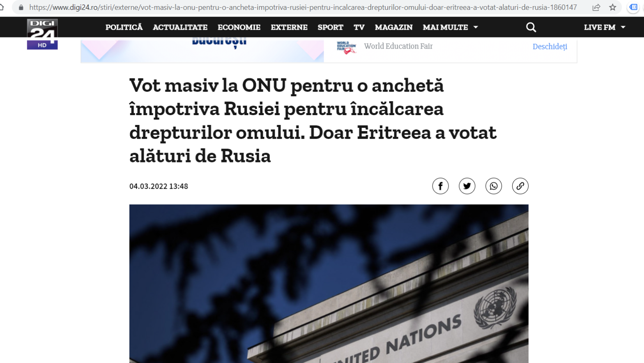Open site search magnifier

click(531, 27)
